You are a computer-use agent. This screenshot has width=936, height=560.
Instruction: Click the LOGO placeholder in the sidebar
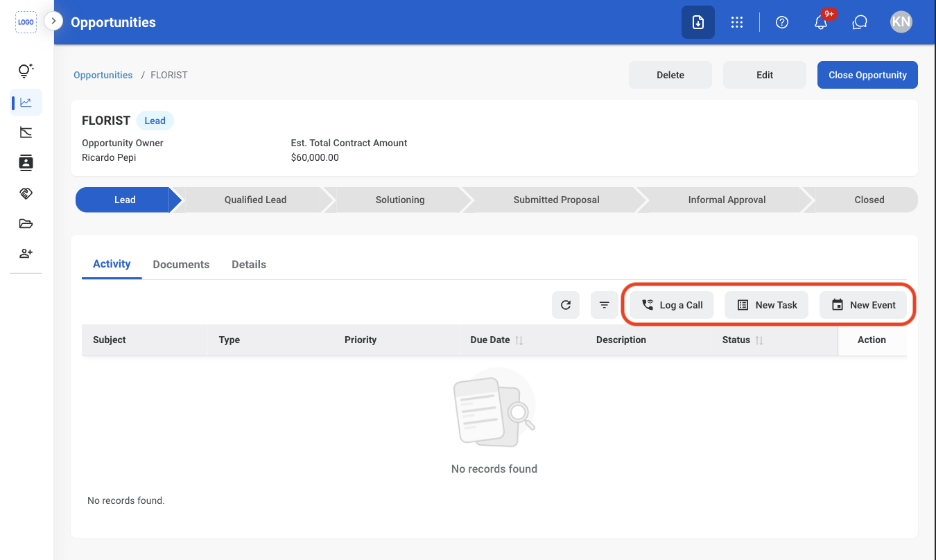coord(26,22)
